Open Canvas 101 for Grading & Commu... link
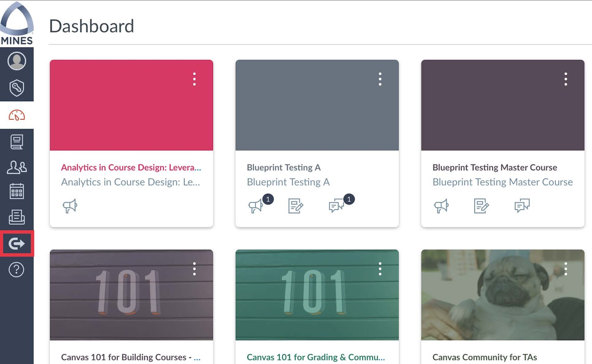Image resolution: width=592 pixels, height=364 pixels. (x=316, y=357)
